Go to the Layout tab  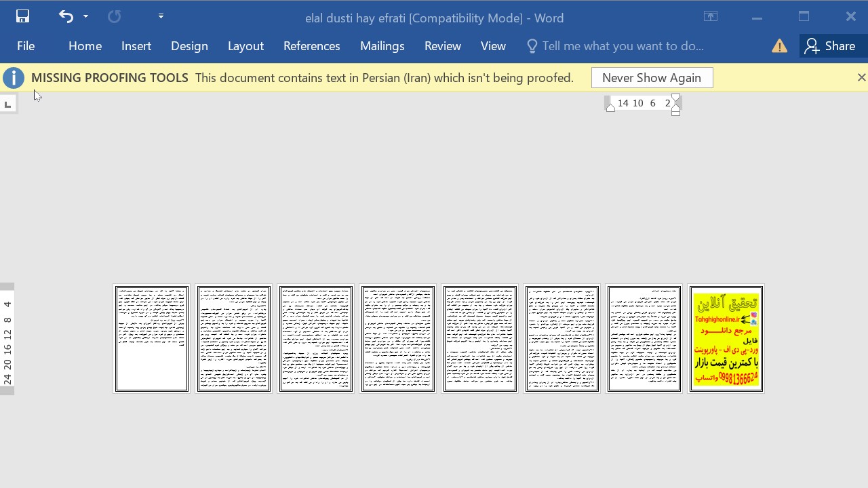(245, 46)
